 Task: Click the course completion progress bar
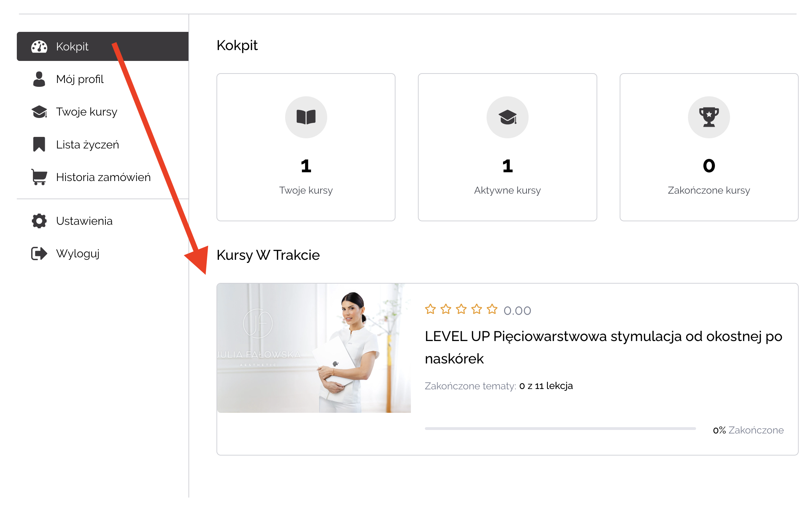pyautogui.click(x=560, y=429)
